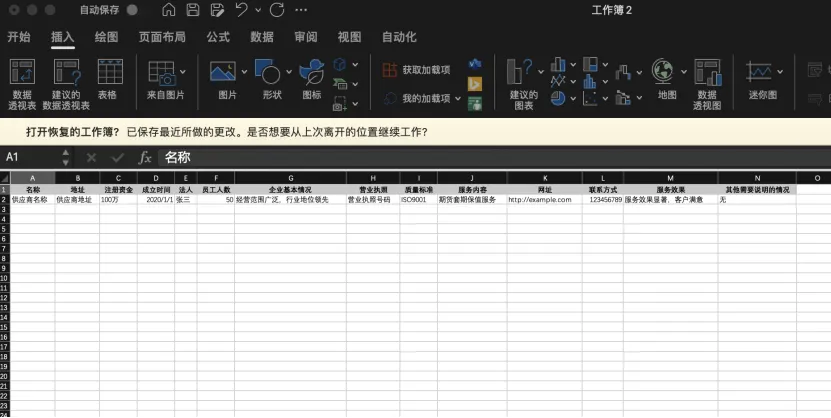Viewport: 831px width, 418px height.
Task: Click the 图片 pictures icon
Action: tap(223, 72)
